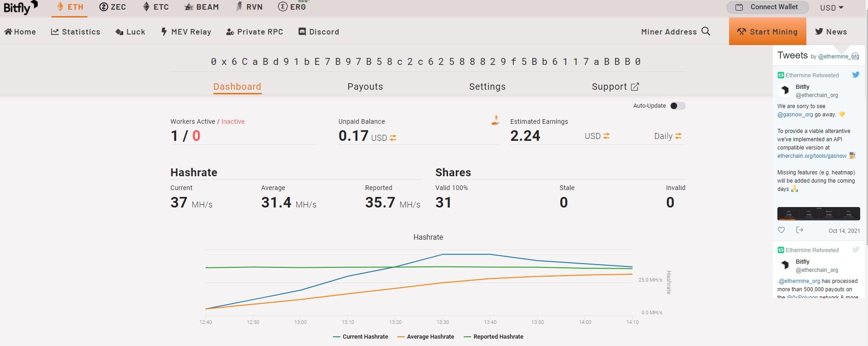Click the miner wallet address text
This screenshot has width=868, height=346.
click(426, 62)
